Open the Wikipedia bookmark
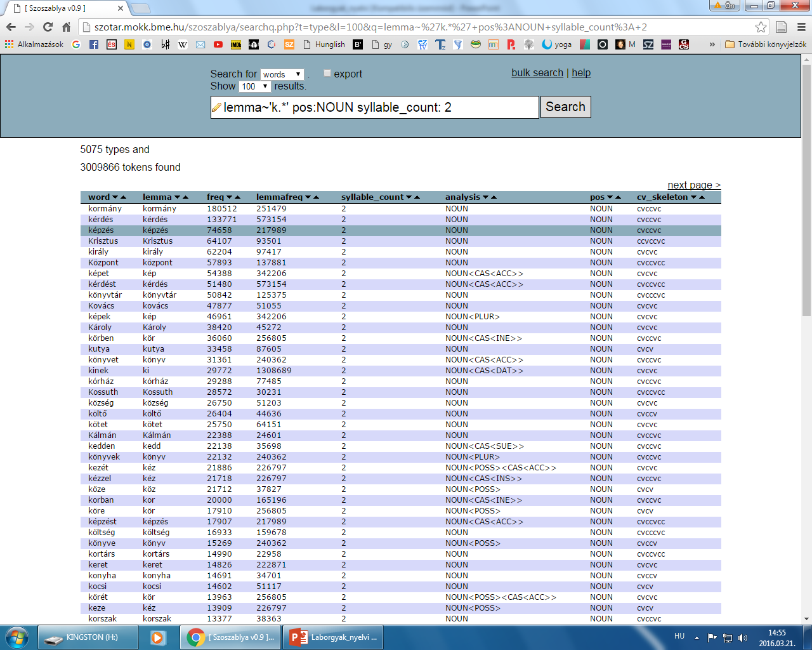 click(183, 44)
